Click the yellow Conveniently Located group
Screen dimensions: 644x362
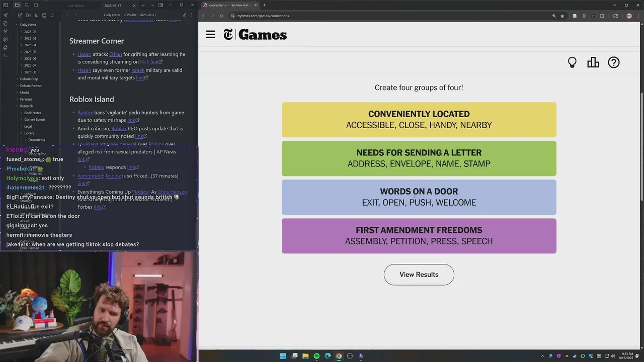pyautogui.click(x=419, y=120)
